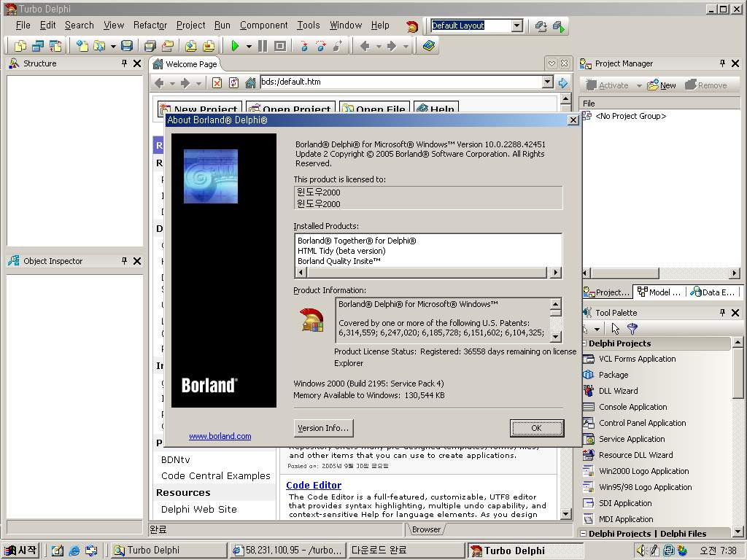Open the dropdown arrow beside Run button
This screenshot has width=747, height=560.
[249, 46]
